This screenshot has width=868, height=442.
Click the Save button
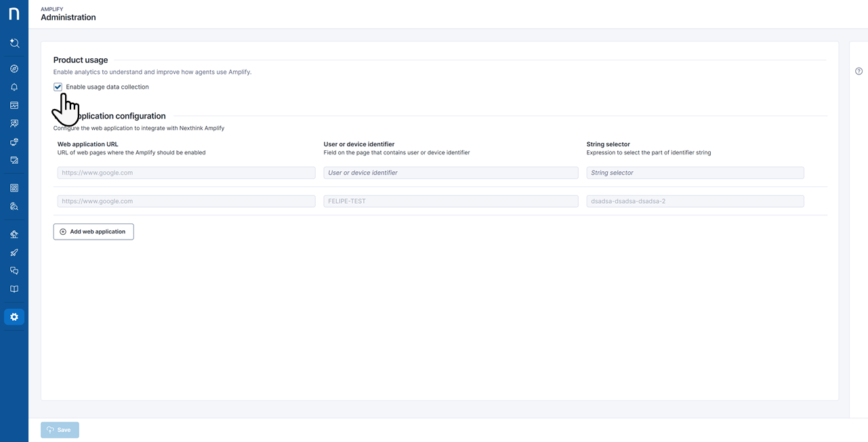(60, 430)
